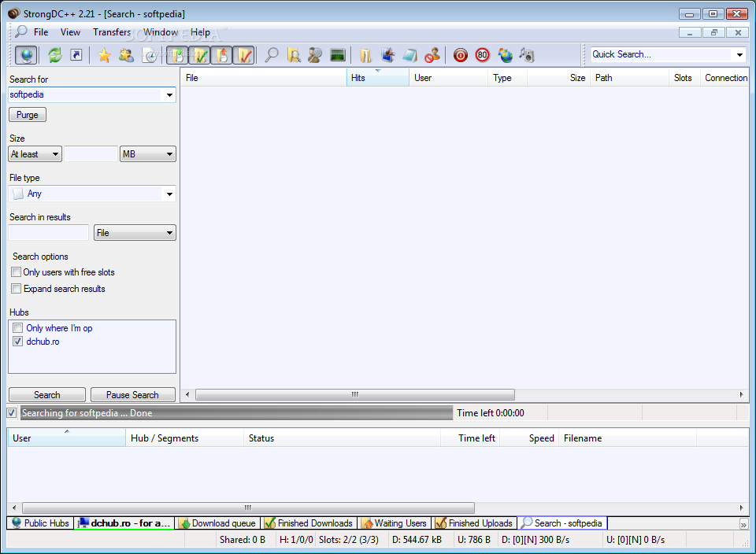The height and width of the screenshot is (554, 756).
Task: Click the Away mode blocked-user icon
Action: click(432, 55)
